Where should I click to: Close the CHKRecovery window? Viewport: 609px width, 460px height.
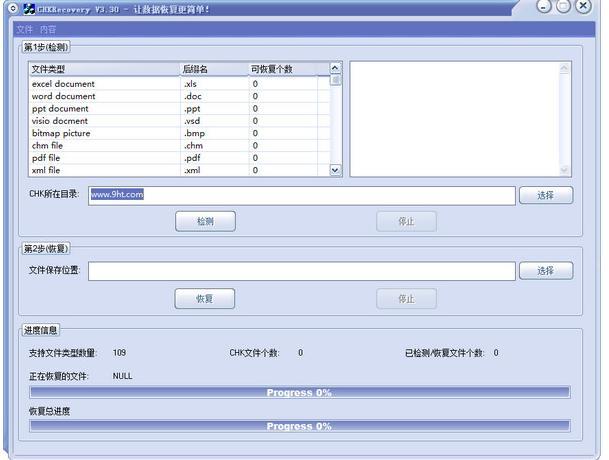(583, 6)
